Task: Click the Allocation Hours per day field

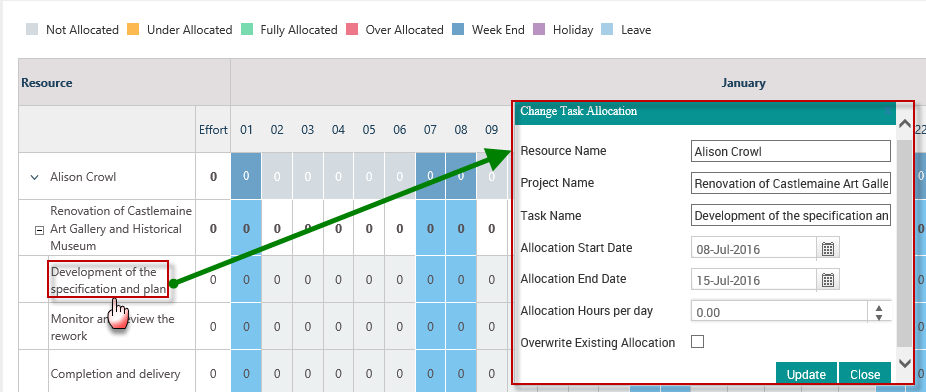Action: [780, 312]
